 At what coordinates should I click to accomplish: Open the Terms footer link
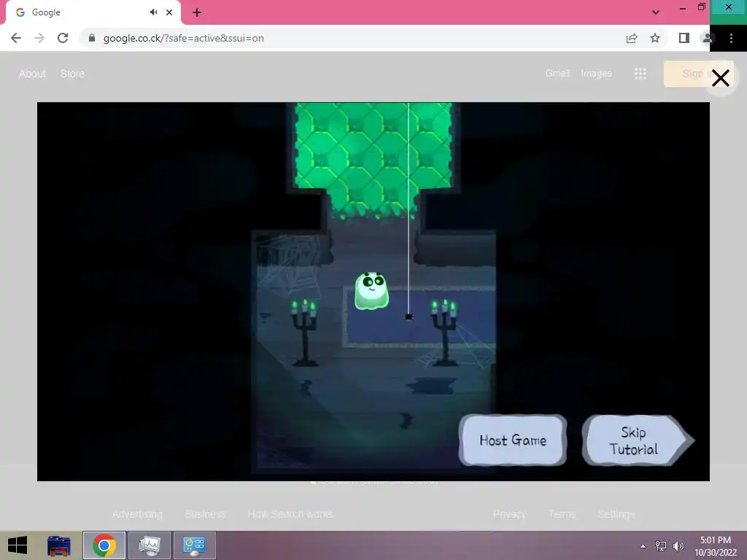click(x=562, y=514)
